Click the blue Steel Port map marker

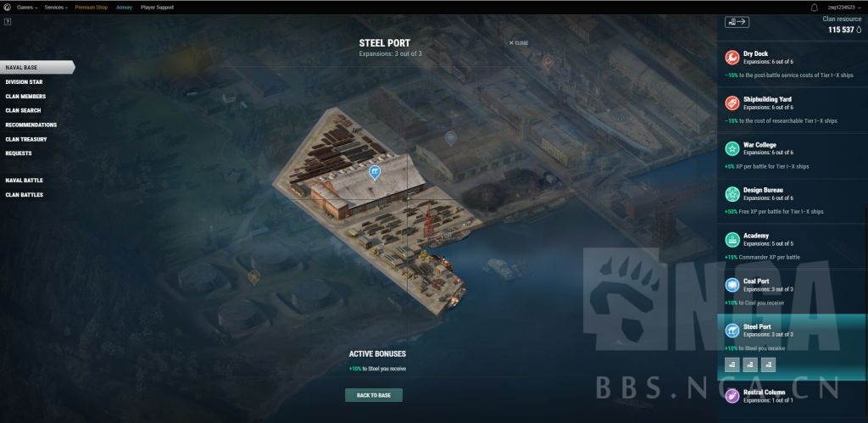375,173
